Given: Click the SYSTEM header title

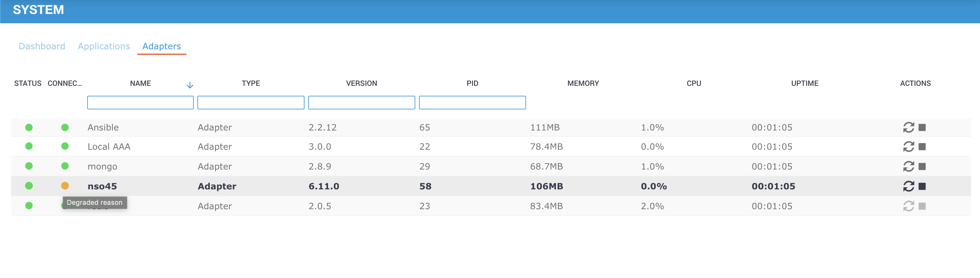Looking at the screenshot, I should pos(38,10).
